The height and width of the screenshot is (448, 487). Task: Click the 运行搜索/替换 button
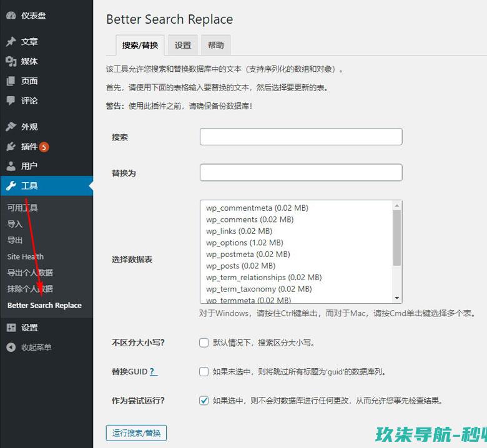(x=136, y=433)
